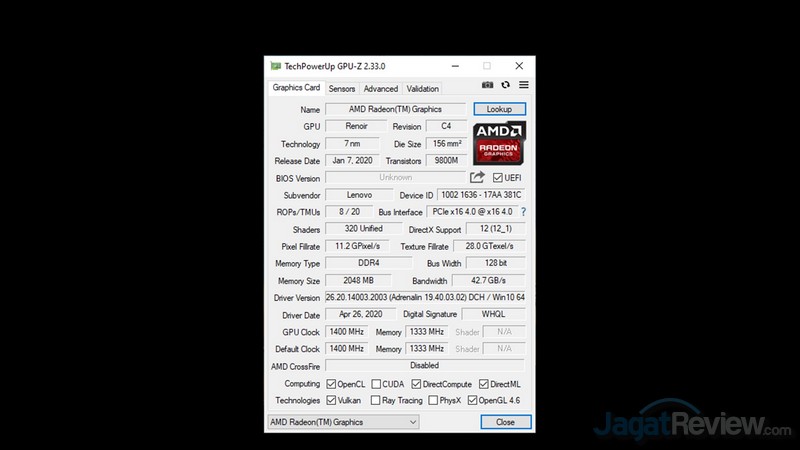Open the Validation tab
Viewport: 800px width, 450px height.
(x=422, y=89)
